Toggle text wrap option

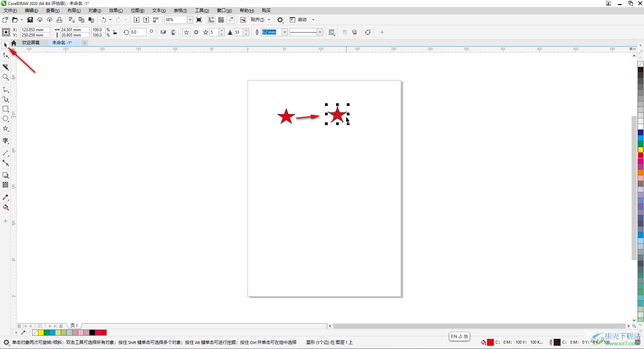[332, 32]
